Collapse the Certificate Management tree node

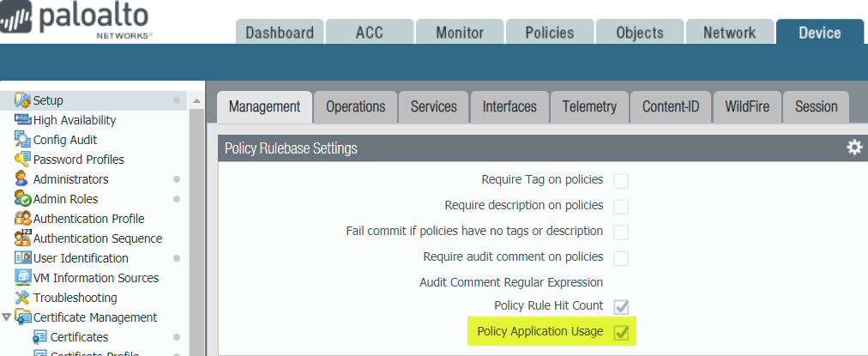7,317
